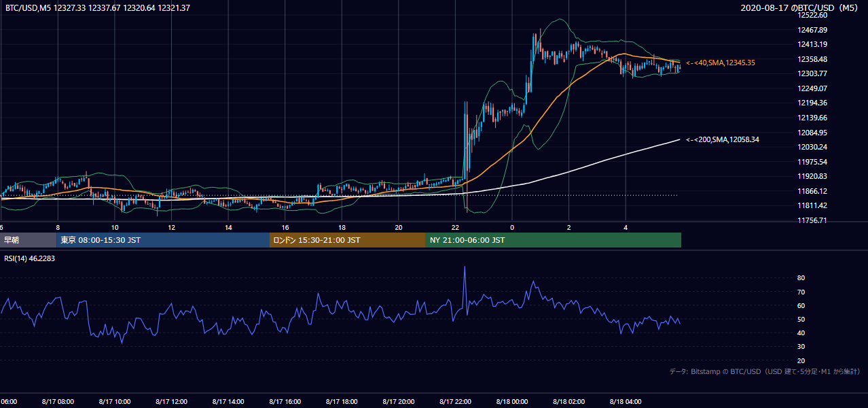Click the 12413.19 price axis label
Screen dimensions: 868x408
tap(812, 44)
